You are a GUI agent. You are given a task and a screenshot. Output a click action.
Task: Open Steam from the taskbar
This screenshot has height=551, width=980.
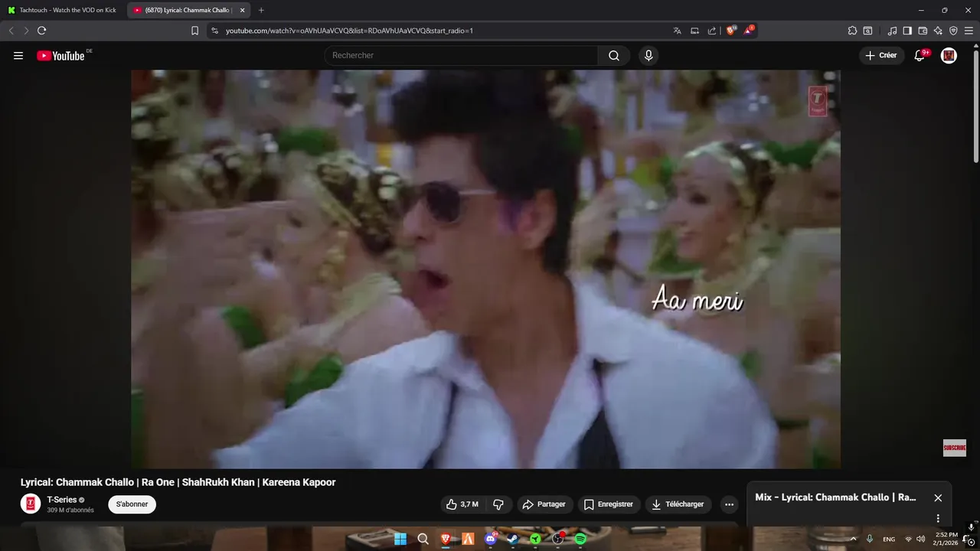click(513, 539)
